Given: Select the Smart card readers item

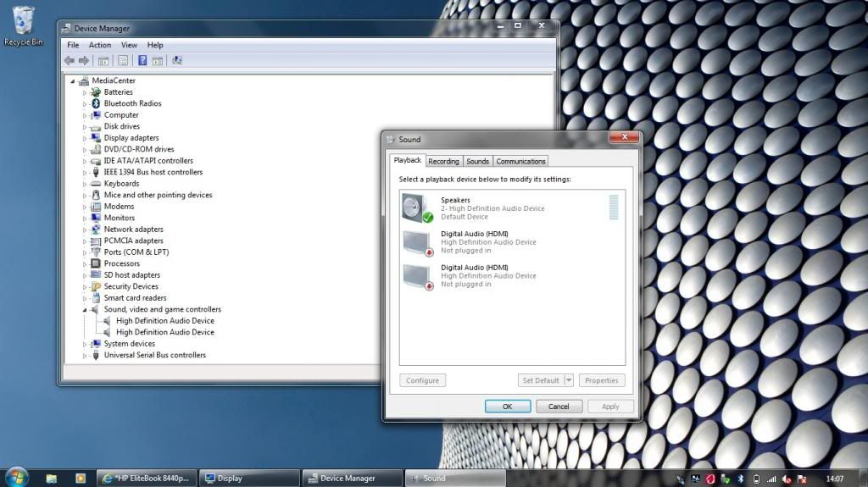Looking at the screenshot, I should click(x=135, y=298).
